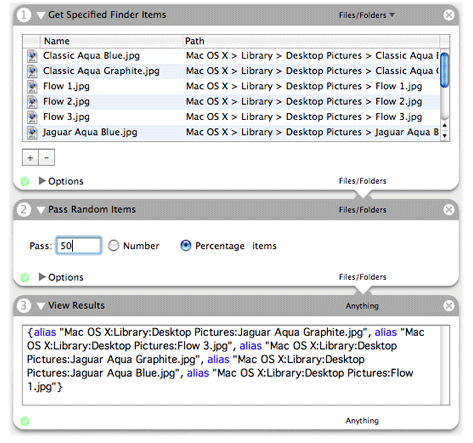Click the Pass value input field
This screenshot has width=473, height=443.
(79, 246)
